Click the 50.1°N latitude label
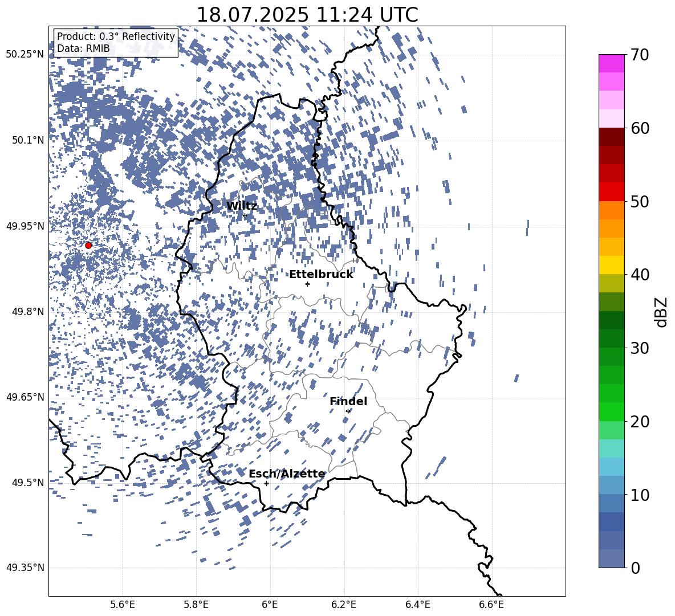The image size is (675, 616). point(28,140)
